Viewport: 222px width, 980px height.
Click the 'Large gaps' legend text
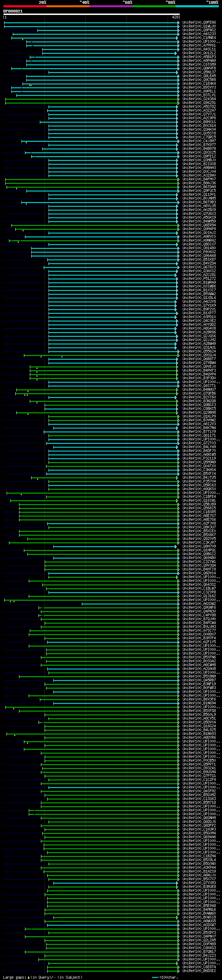[x=15, y=977]
